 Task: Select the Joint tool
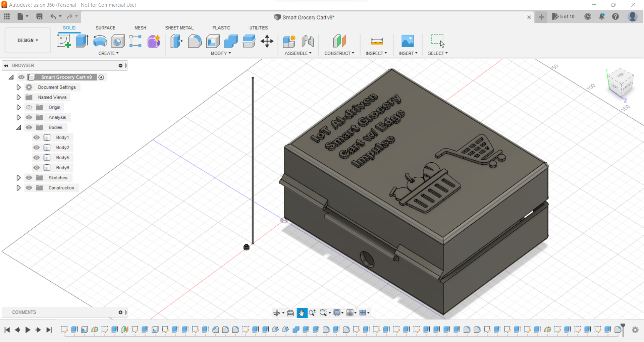(x=308, y=41)
